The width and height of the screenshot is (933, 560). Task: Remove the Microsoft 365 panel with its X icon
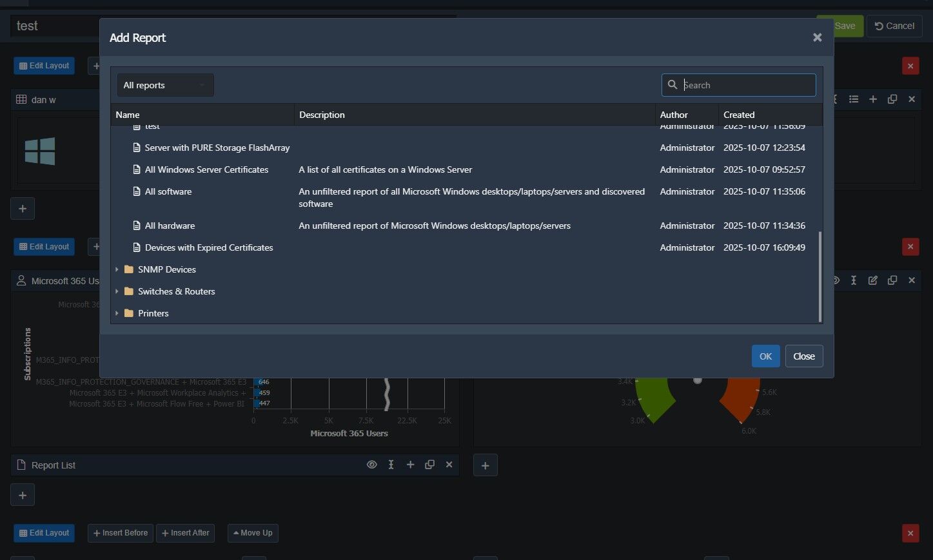pos(912,280)
